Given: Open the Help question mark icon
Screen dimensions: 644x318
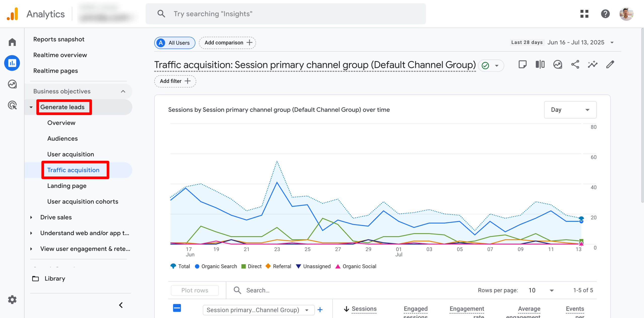Looking at the screenshot, I should tap(605, 14).
